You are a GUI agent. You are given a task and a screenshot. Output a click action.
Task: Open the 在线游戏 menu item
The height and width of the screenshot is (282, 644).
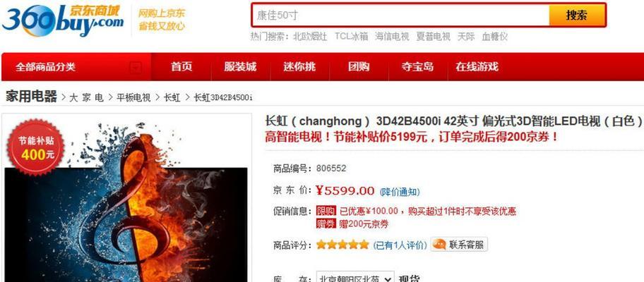coord(477,66)
